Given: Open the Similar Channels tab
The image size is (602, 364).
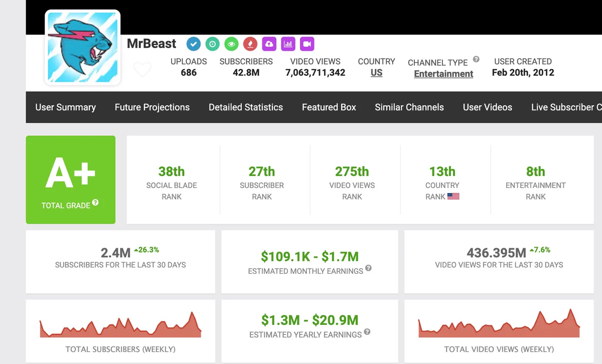Looking at the screenshot, I should pyautogui.click(x=409, y=107).
